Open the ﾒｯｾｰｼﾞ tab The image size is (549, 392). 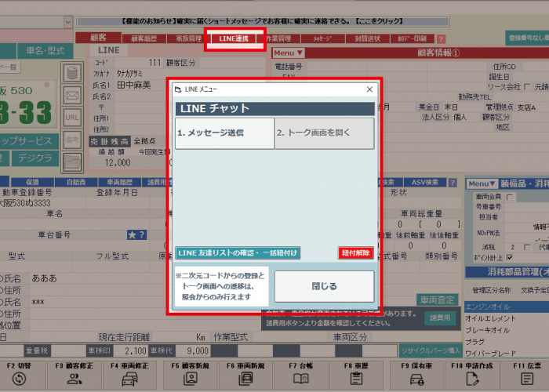coord(322,38)
